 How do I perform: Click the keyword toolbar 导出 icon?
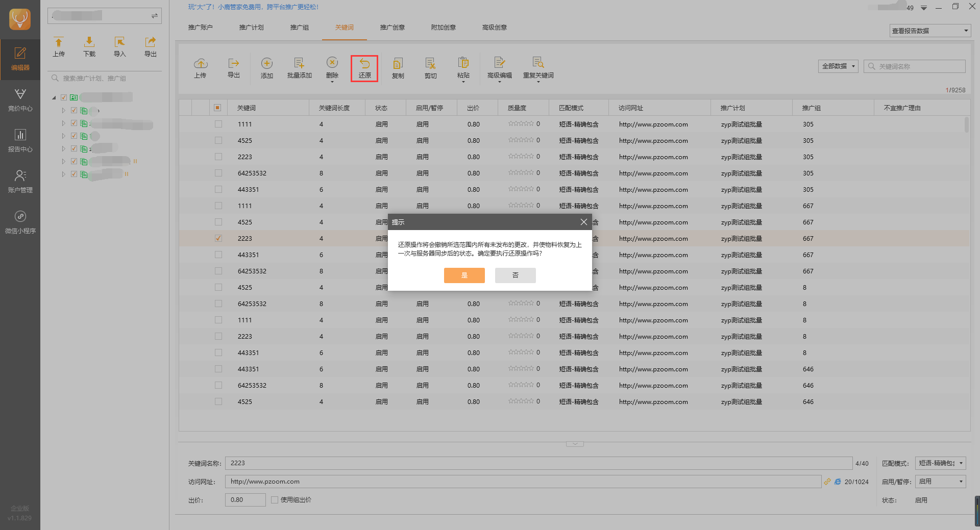click(234, 63)
